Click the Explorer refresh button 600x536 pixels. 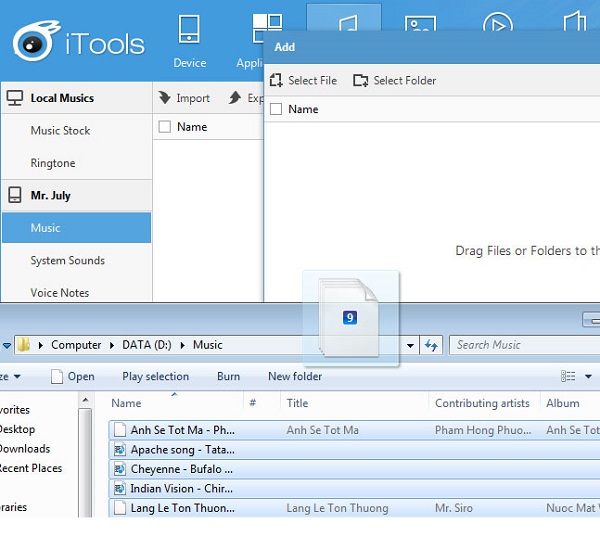(x=431, y=345)
